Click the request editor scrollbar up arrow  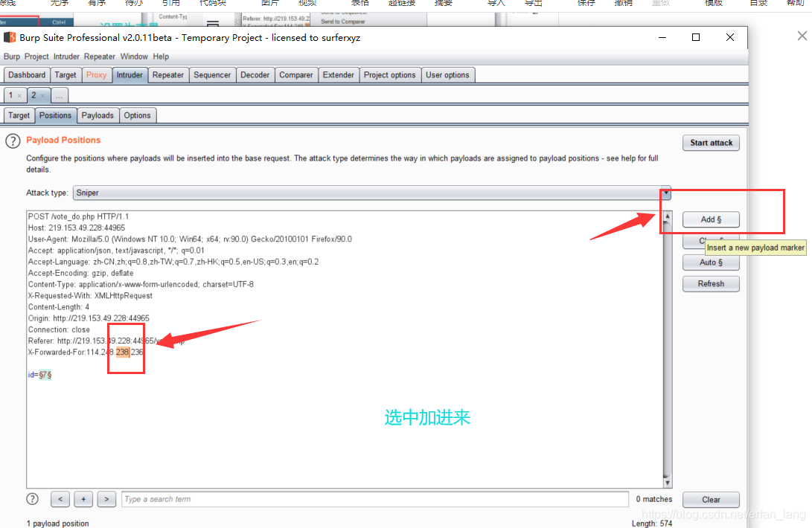pos(668,216)
